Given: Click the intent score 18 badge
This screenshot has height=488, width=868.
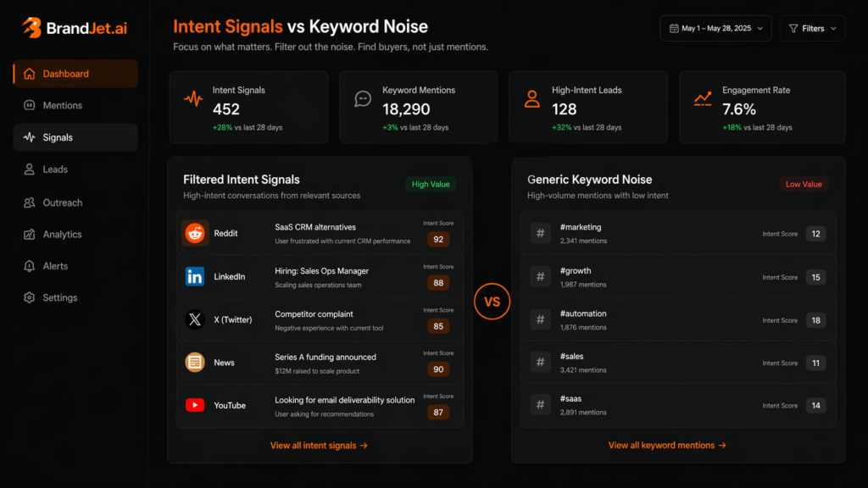Looking at the screenshot, I should tap(816, 320).
